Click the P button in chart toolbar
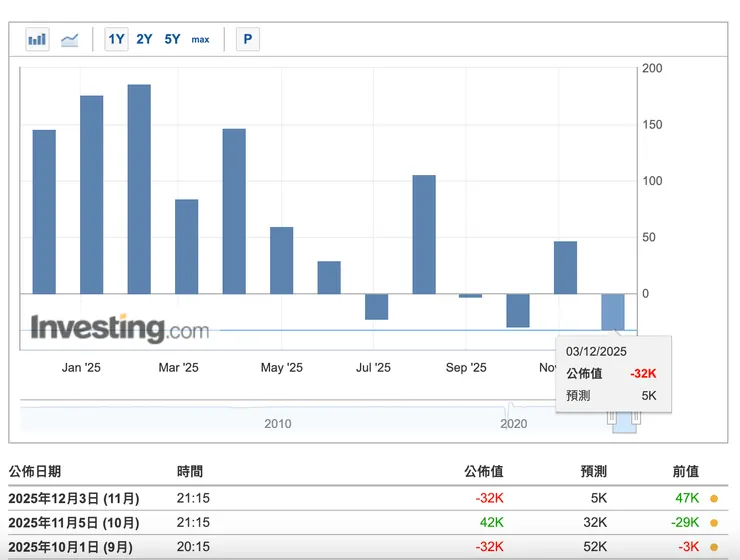 [247, 40]
